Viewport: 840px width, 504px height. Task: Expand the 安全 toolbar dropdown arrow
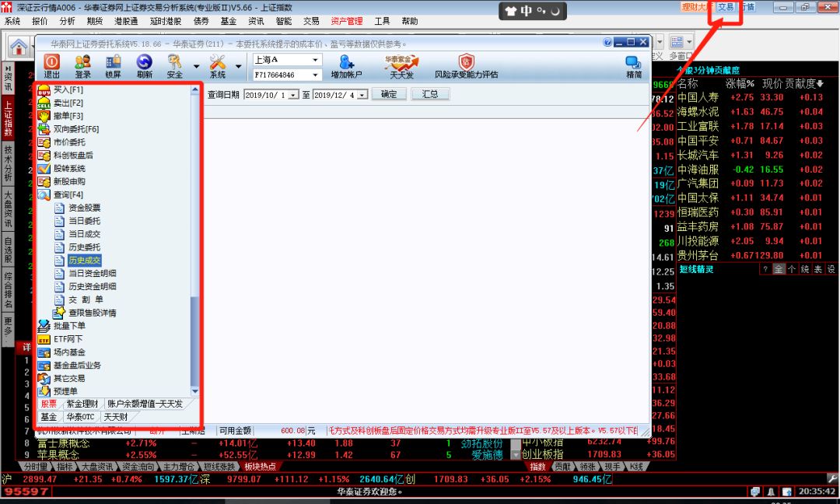click(196, 66)
